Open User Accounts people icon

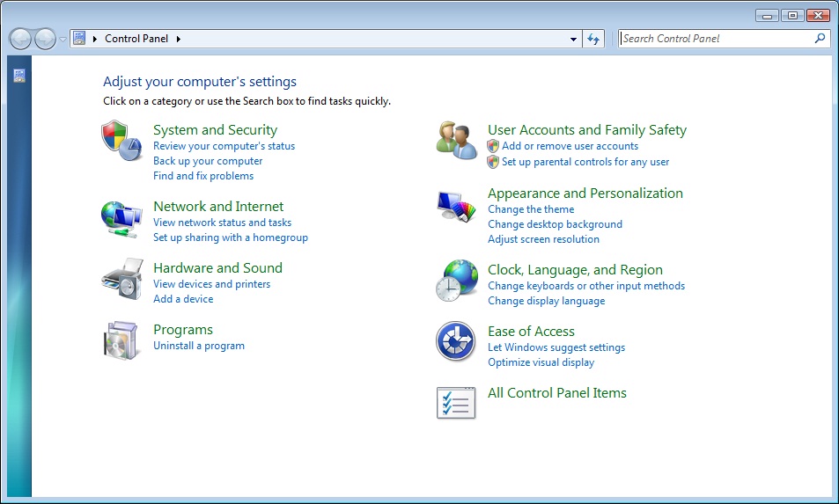(x=456, y=141)
